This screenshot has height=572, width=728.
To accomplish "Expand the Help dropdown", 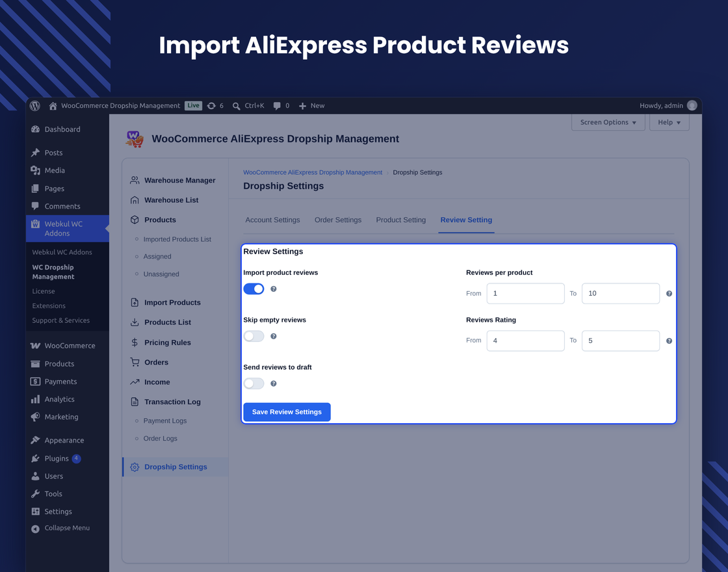I will (x=669, y=123).
